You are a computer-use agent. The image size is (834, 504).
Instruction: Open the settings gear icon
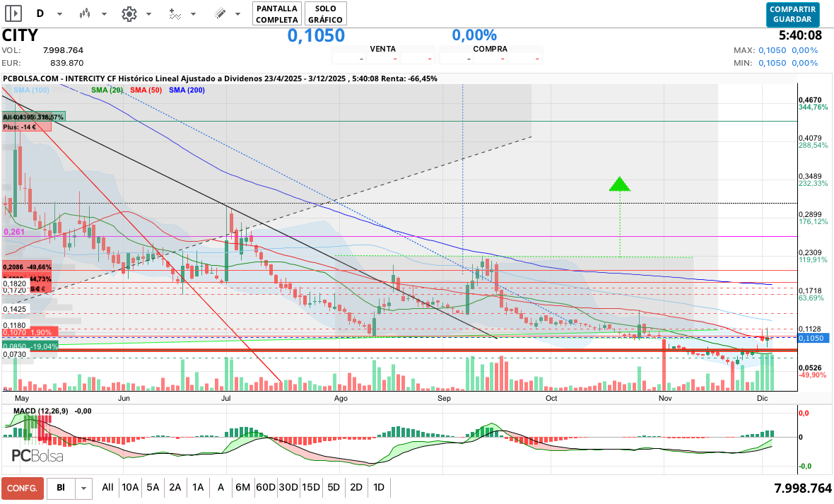pos(129,13)
